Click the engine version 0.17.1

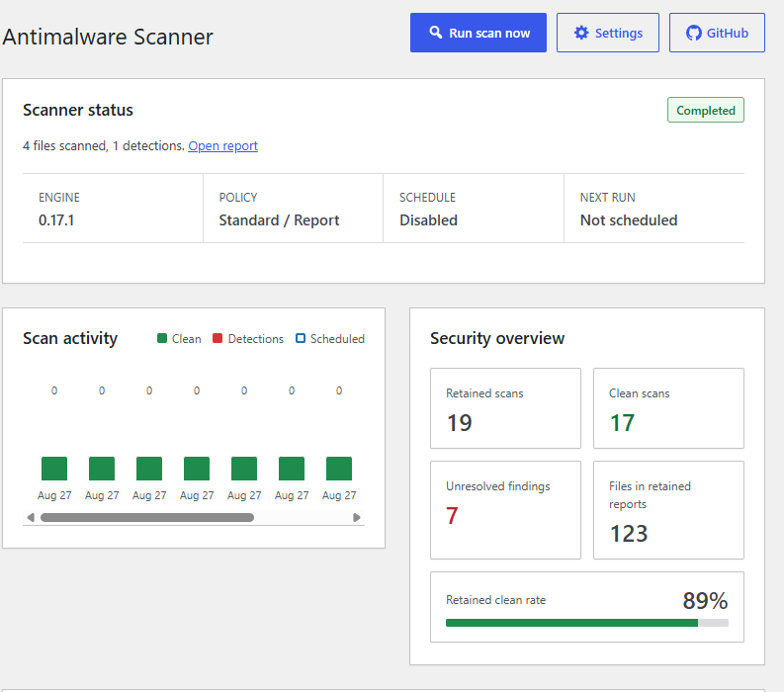coord(56,220)
